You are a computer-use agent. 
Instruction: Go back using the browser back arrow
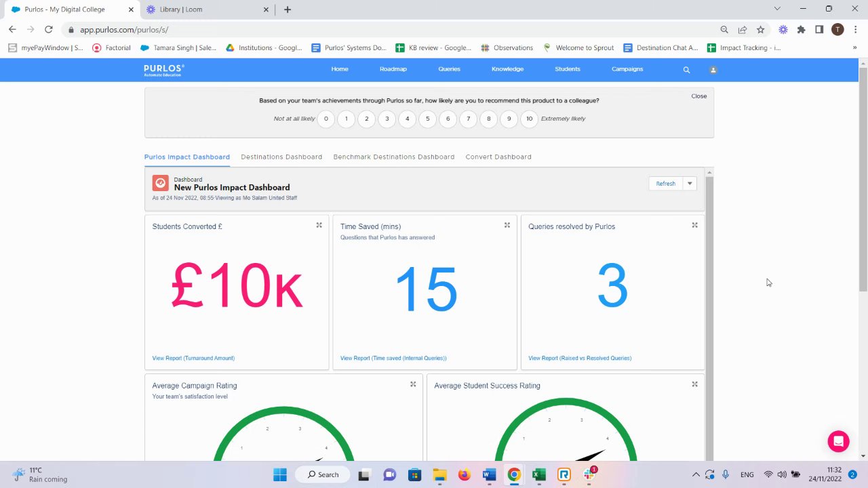(12, 30)
